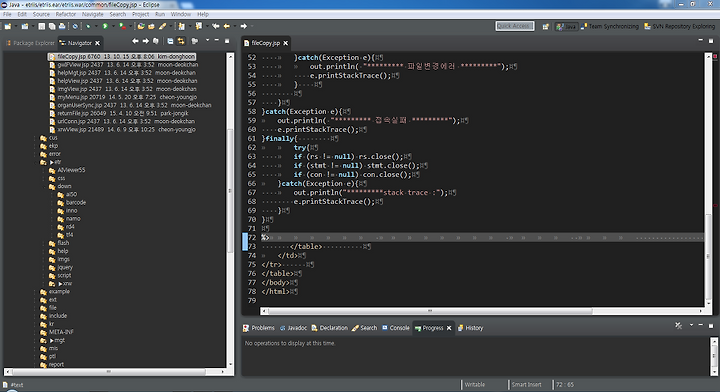Click the Save icon in main toolbar

click(41, 27)
